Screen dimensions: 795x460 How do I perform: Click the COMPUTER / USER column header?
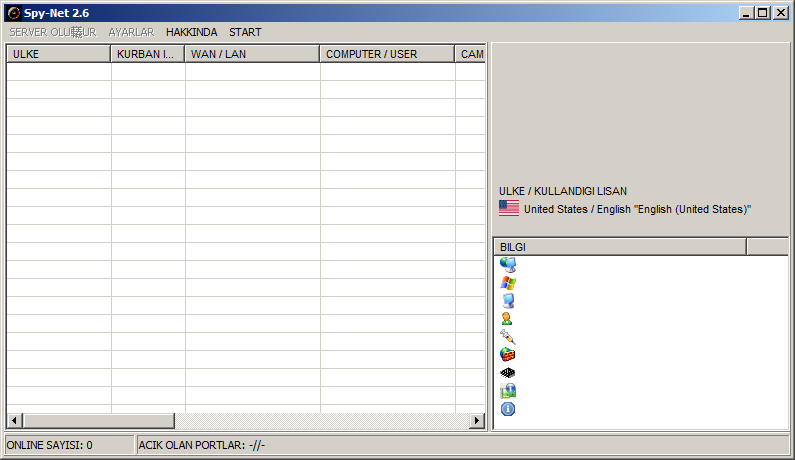387,54
